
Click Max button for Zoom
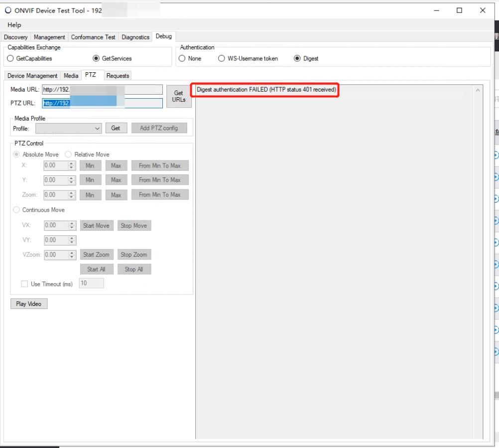116,195
